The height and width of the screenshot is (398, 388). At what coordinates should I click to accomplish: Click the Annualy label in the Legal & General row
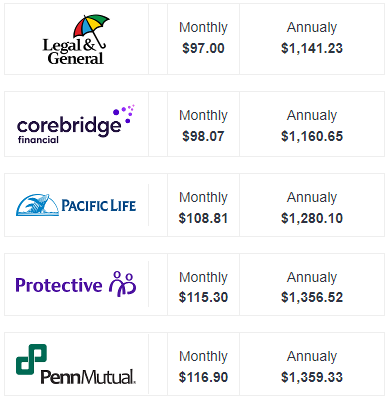[312, 28]
